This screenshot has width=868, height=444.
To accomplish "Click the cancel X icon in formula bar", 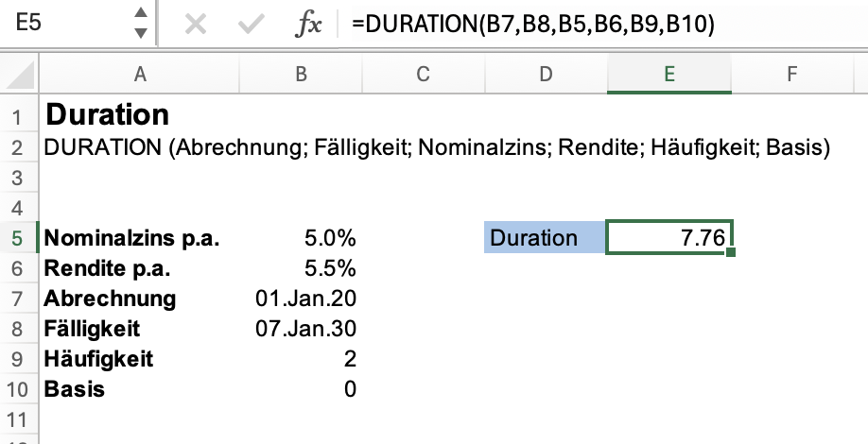I will tap(196, 24).
